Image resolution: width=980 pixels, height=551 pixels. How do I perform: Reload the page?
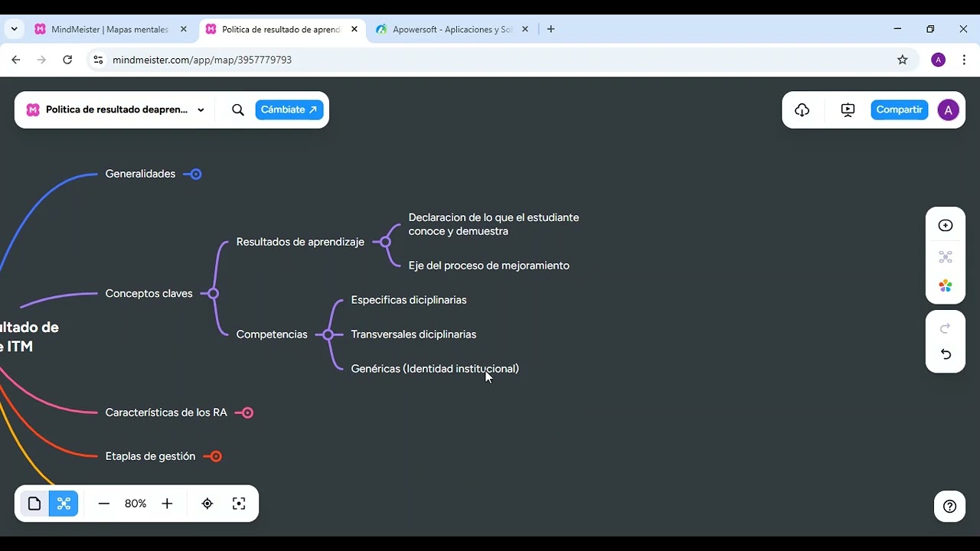click(67, 60)
